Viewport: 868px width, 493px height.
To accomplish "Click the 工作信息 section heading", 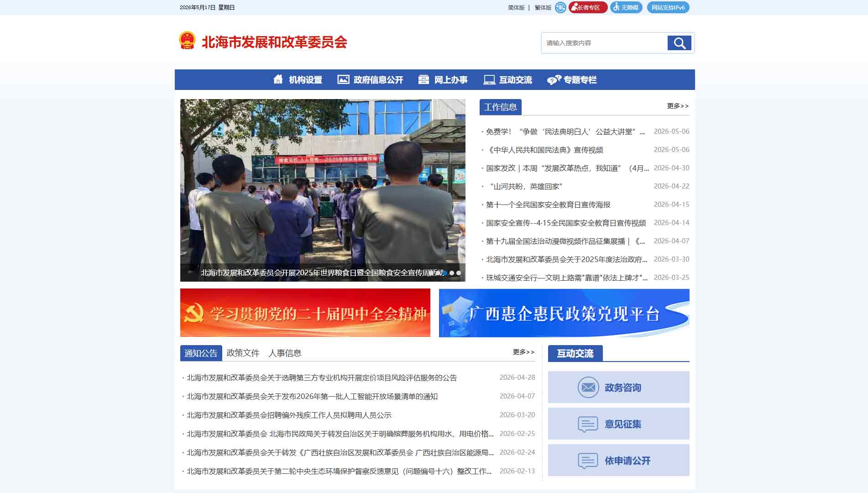I will pyautogui.click(x=501, y=107).
